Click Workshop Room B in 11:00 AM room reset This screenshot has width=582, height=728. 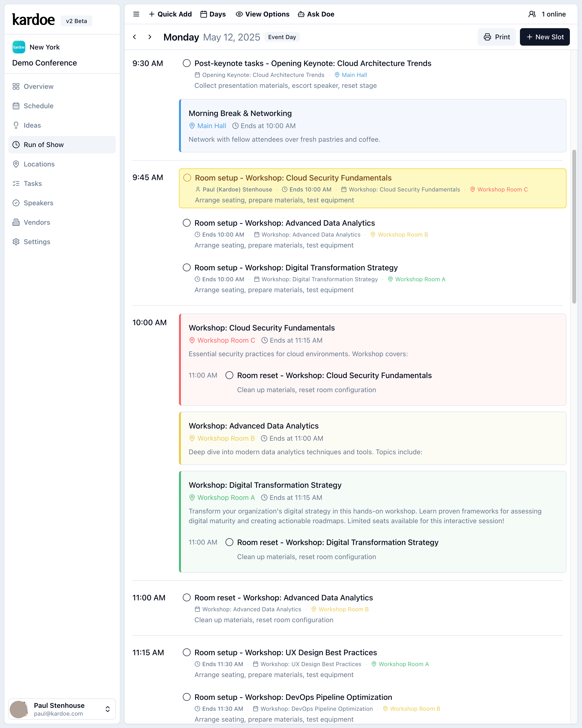click(x=340, y=609)
